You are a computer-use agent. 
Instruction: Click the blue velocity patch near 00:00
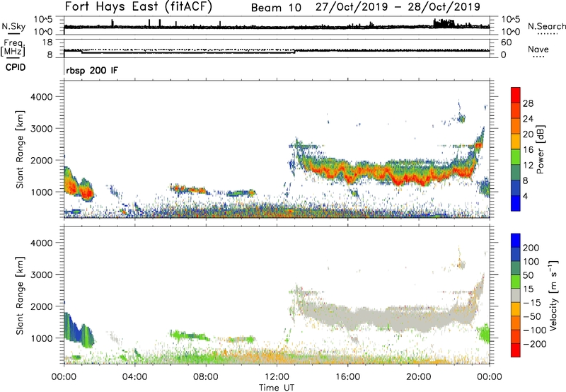74,329
